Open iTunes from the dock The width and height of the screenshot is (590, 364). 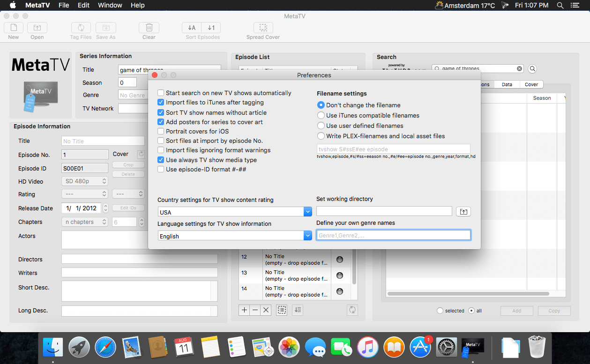pos(368,347)
